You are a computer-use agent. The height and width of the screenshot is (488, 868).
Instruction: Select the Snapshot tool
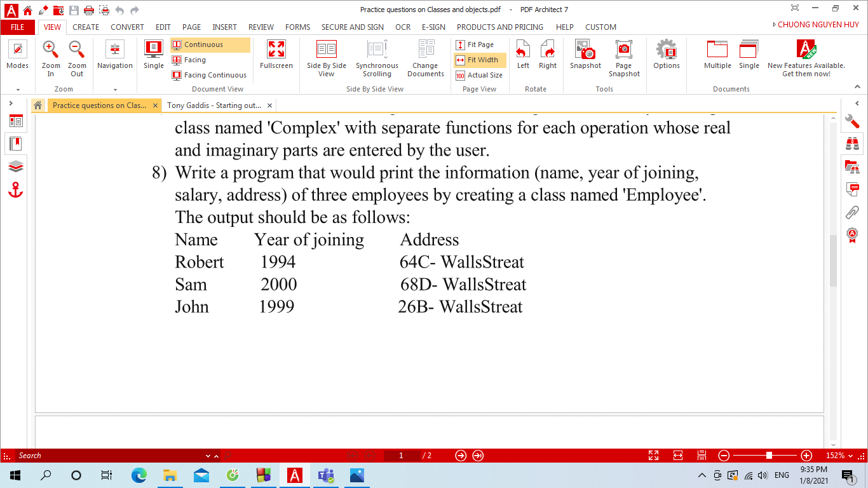584,56
